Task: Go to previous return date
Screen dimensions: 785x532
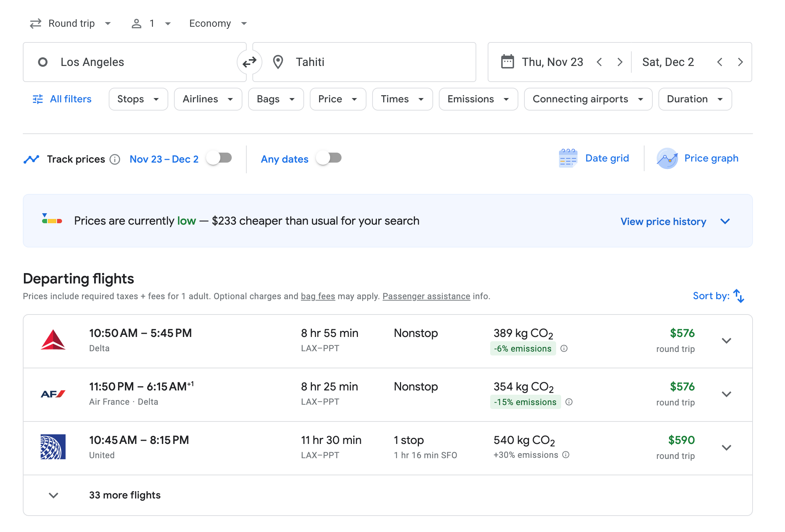Action: click(720, 62)
